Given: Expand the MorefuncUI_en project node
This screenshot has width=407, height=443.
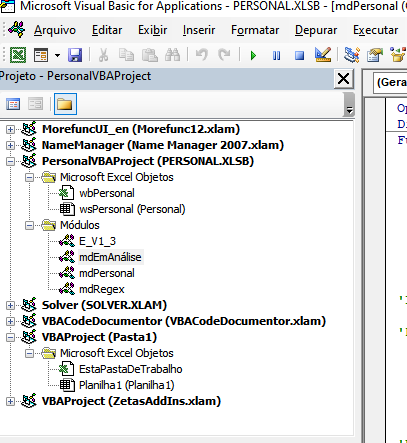Looking at the screenshot, I should [10, 129].
